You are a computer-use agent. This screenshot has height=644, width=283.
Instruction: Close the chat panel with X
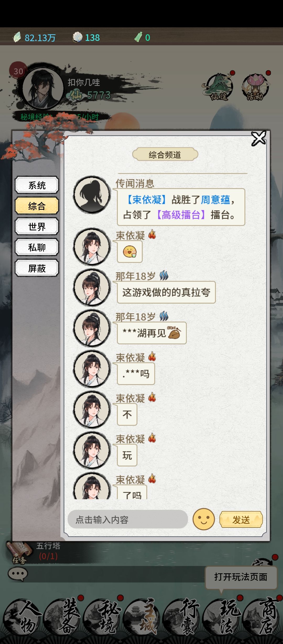[x=259, y=138]
